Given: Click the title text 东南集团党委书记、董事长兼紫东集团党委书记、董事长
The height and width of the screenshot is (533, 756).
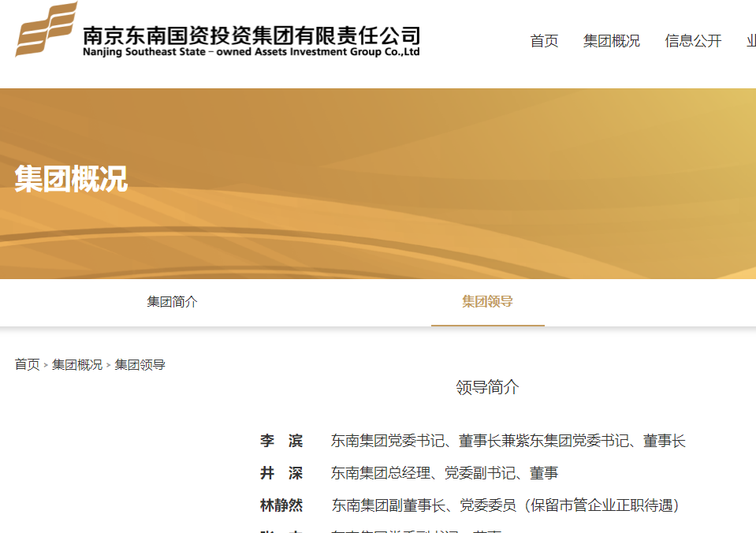Looking at the screenshot, I should [508, 441].
